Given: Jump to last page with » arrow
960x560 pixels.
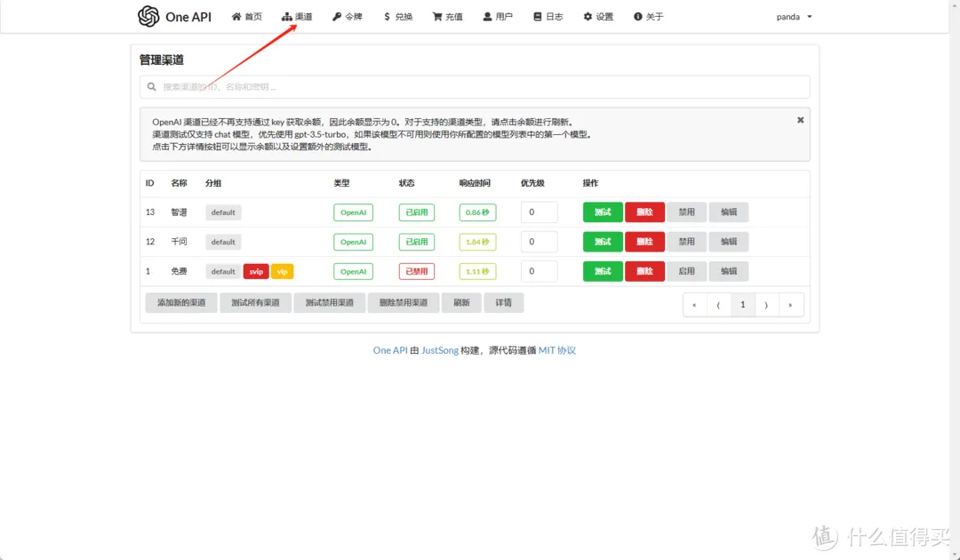Looking at the screenshot, I should [790, 304].
